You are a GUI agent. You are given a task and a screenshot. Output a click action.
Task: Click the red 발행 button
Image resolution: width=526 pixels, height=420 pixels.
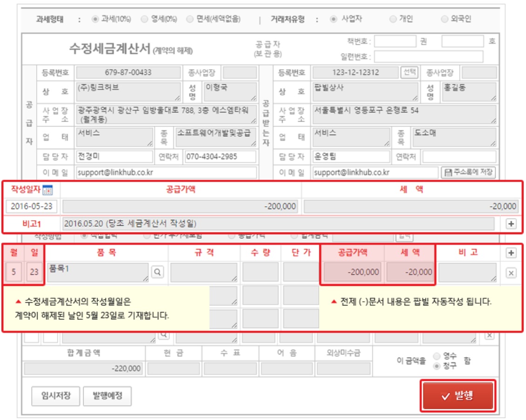point(458,396)
